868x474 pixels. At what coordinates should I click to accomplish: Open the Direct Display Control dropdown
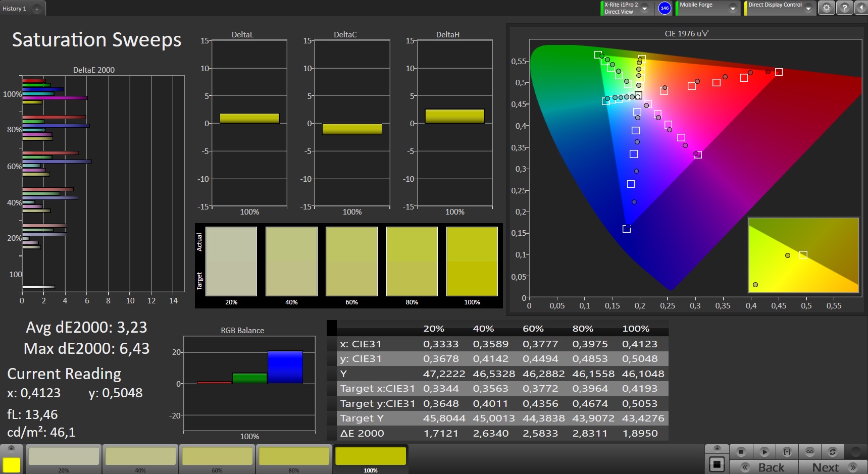coord(808,9)
